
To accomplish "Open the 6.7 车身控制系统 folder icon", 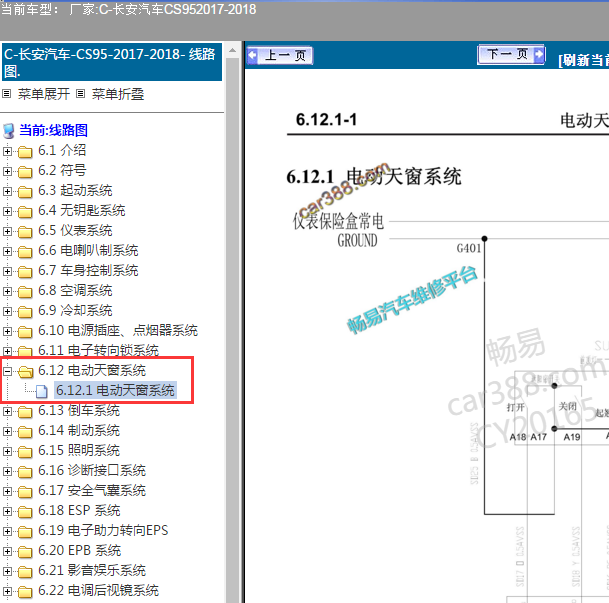I will pyautogui.click(x=25, y=271).
